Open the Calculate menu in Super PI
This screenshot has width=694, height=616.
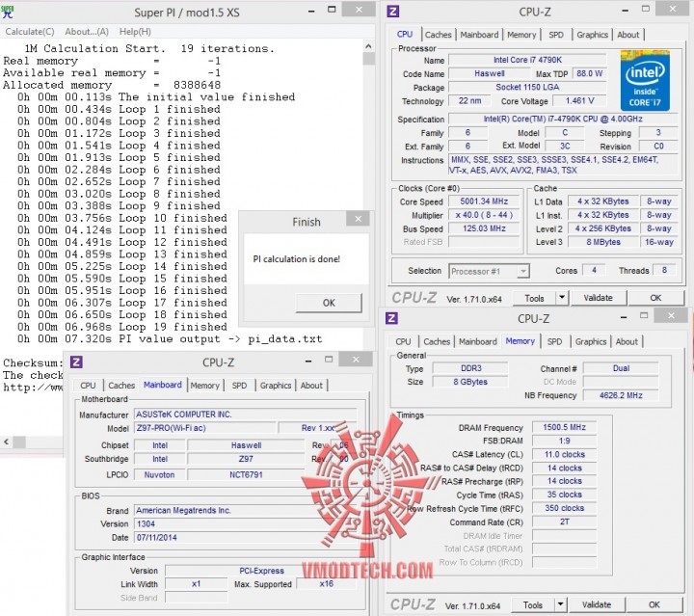tap(30, 32)
